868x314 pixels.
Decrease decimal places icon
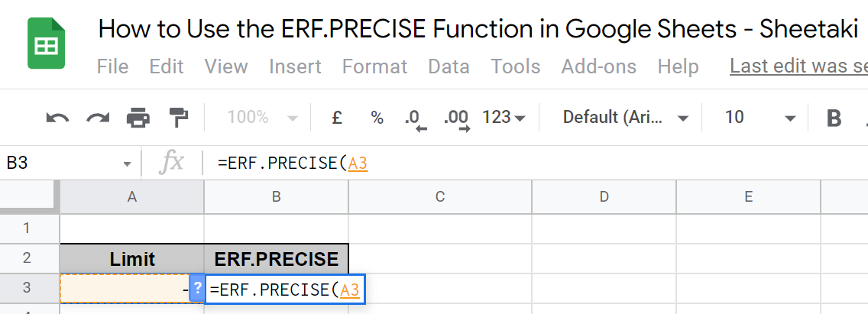click(415, 118)
